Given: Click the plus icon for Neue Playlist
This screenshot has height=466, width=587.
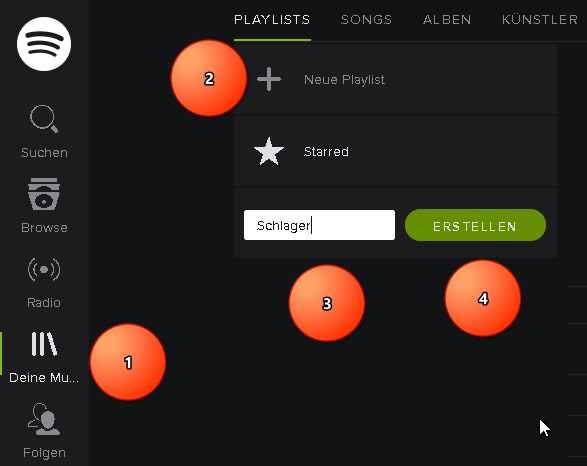Looking at the screenshot, I should pos(269,79).
